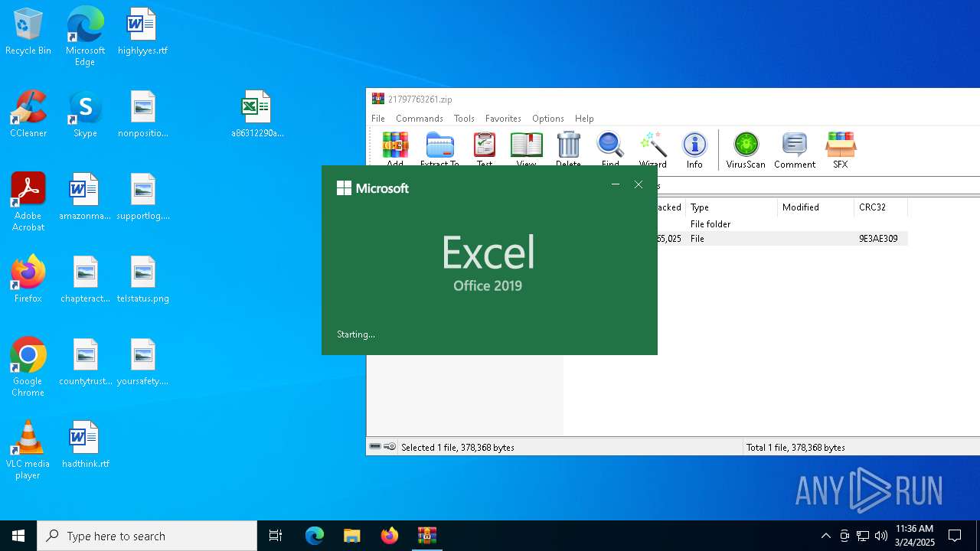The image size is (980, 551).
Task: Open the Commands menu
Action: click(x=420, y=119)
